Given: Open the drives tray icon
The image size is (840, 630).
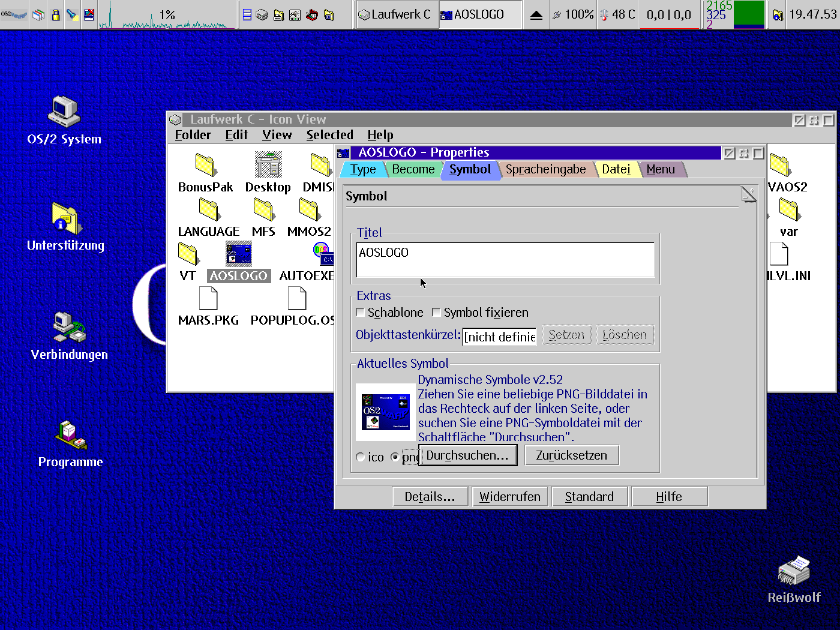Looking at the screenshot, I should tap(262, 14).
